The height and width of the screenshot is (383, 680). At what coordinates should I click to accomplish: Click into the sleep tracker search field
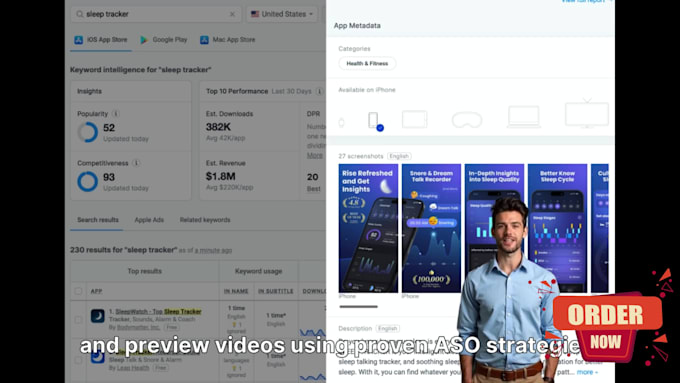tap(156, 14)
